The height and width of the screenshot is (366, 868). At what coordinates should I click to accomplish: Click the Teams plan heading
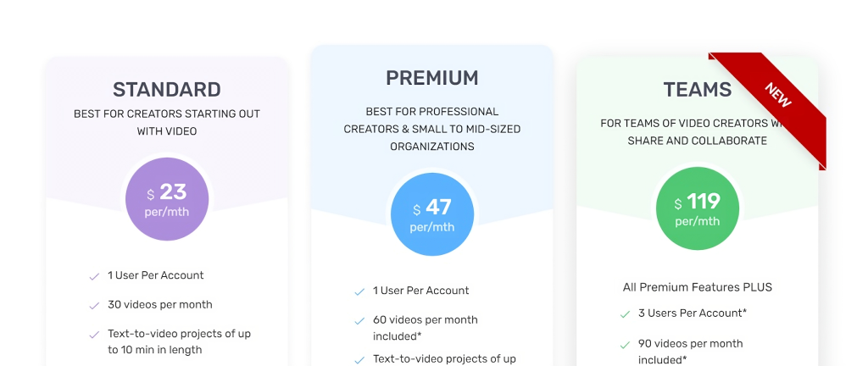point(697,90)
